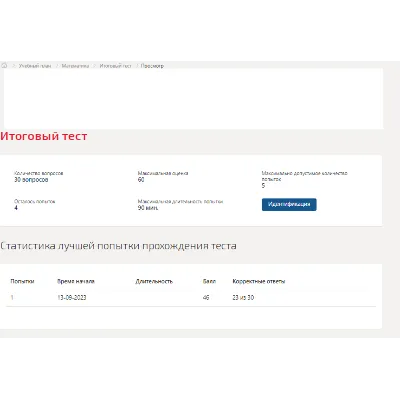
Task: Click the Статистика лучшей попытки heading
Action: tap(118, 246)
